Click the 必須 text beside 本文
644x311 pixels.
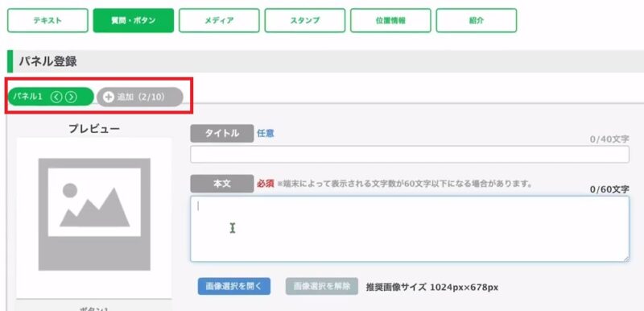(266, 184)
